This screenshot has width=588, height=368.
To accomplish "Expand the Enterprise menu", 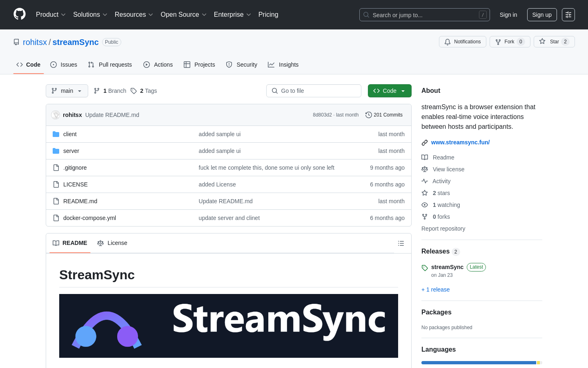I will point(232,15).
